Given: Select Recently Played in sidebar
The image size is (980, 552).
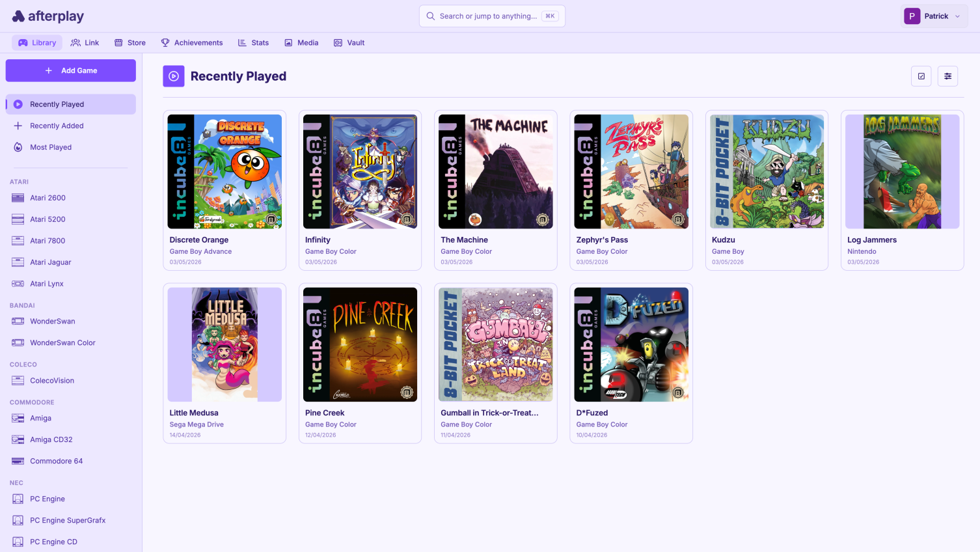Looking at the screenshot, I should point(71,104).
